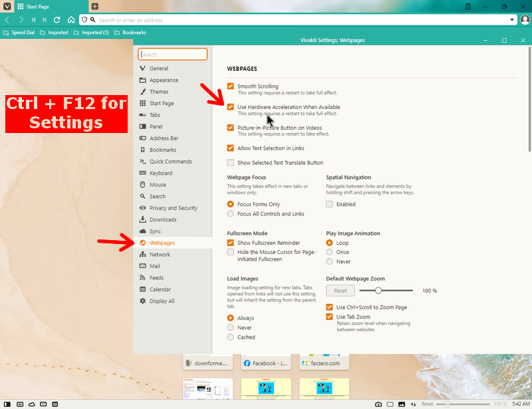Open the closed tabs trash can

(468, 7)
